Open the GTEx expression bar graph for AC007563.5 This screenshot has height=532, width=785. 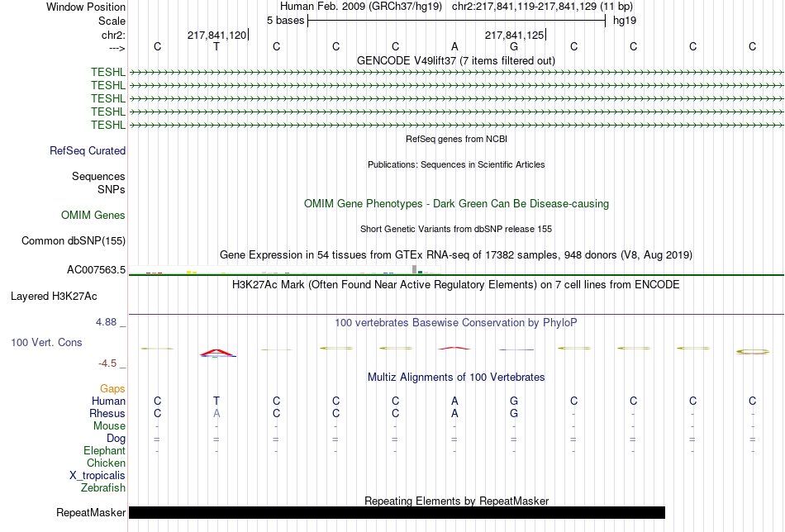coord(285,270)
